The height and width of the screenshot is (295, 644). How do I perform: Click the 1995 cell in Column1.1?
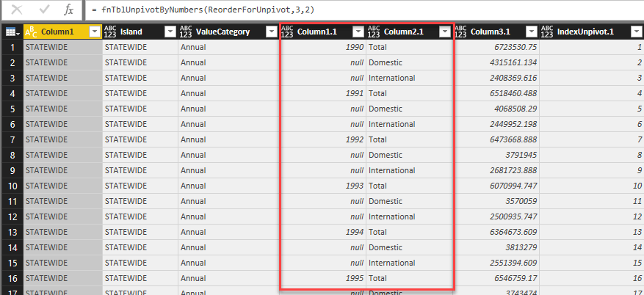322,278
